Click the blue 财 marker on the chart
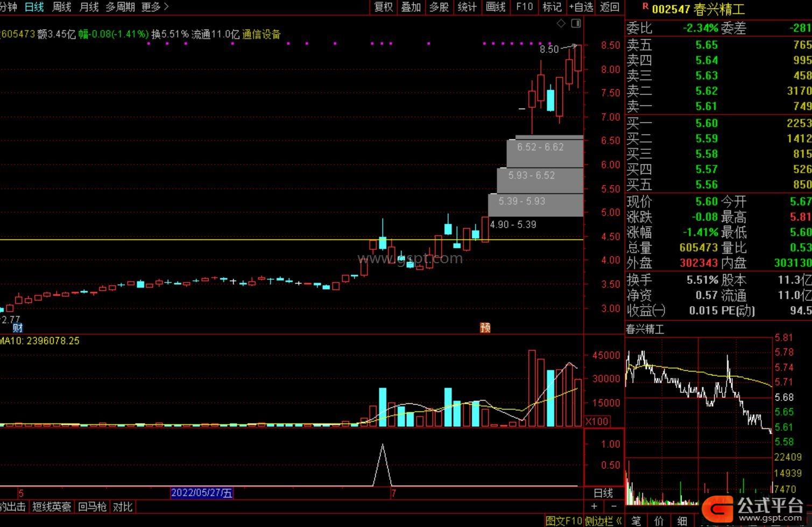The image size is (812, 527). point(18,327)
